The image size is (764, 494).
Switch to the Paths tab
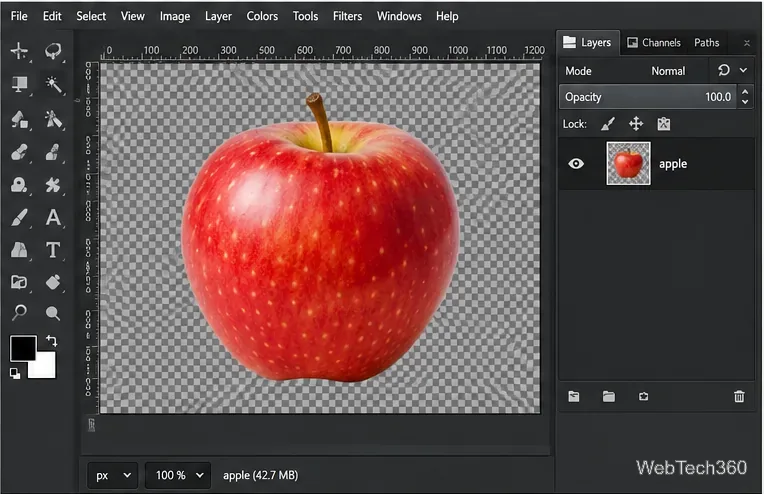[707, 42]
